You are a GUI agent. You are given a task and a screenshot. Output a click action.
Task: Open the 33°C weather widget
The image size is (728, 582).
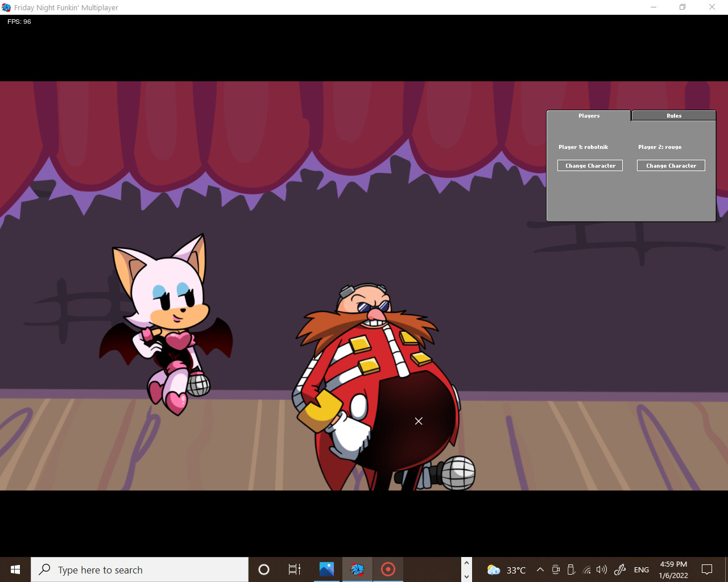coord(505,569)
